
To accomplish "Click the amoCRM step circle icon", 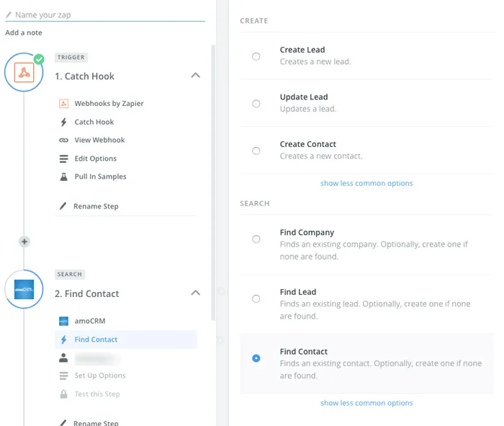I will (24, 289).
